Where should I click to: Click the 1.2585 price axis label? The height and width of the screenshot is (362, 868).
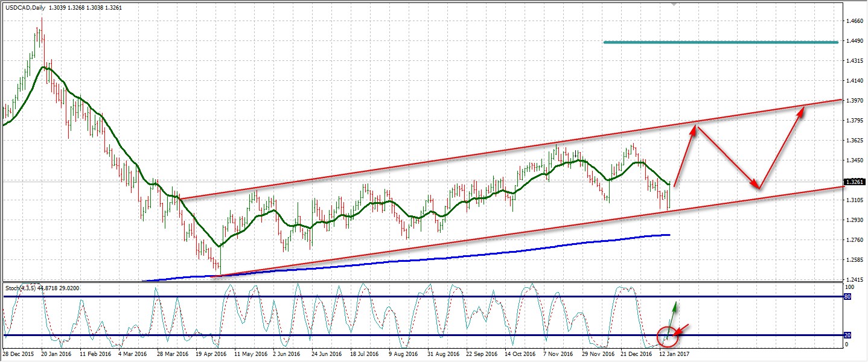(855, 260)
